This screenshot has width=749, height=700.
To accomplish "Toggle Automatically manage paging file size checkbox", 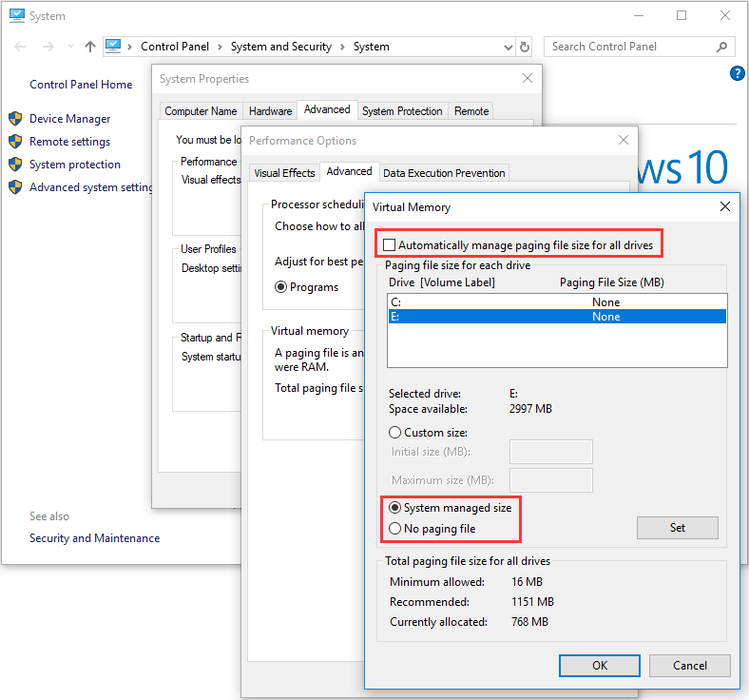I will click(390, 245).
